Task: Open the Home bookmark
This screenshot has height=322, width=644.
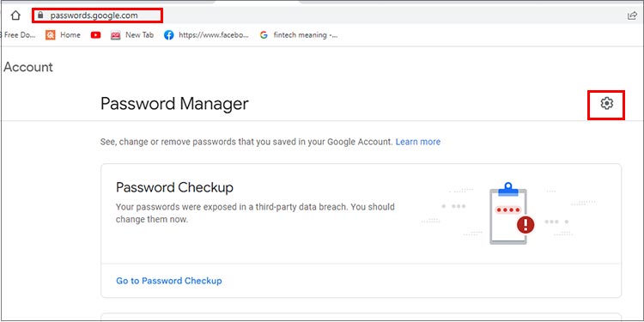Action: [63, 35]
